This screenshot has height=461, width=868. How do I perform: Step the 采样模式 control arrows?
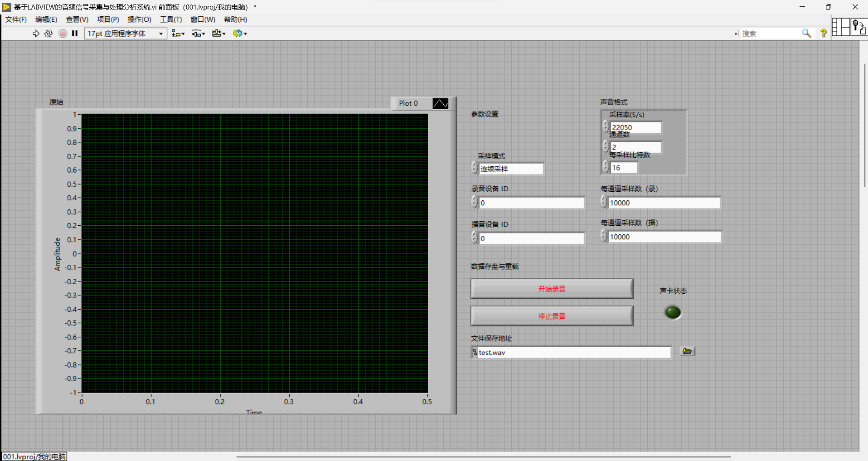(475, 168)
